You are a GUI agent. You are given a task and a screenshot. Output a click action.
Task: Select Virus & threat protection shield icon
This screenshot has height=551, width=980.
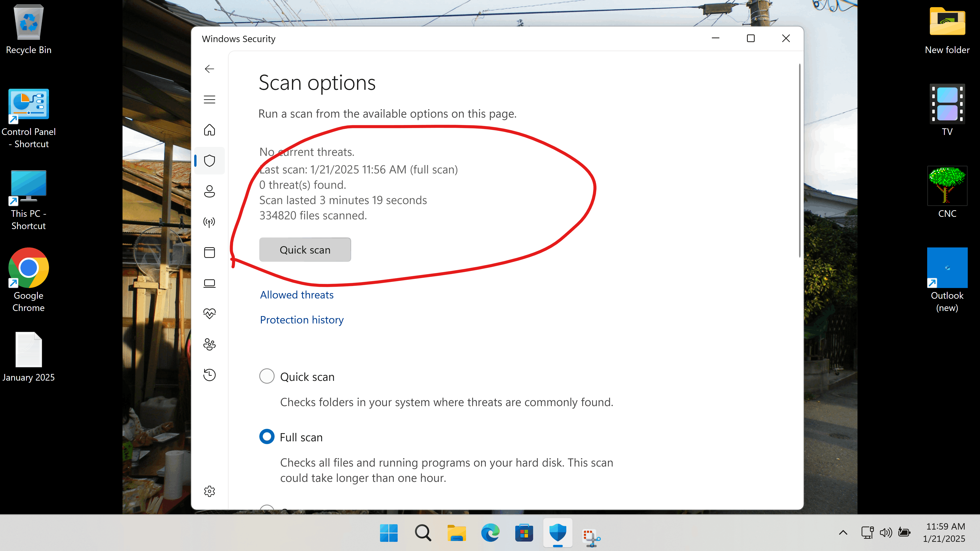click(209, 160)
